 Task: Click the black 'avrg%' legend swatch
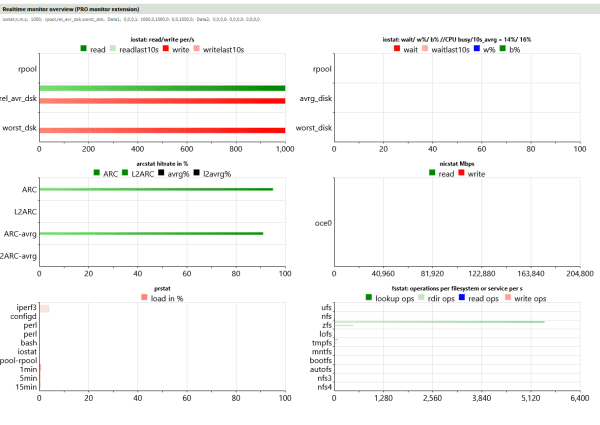pos(161,173)
